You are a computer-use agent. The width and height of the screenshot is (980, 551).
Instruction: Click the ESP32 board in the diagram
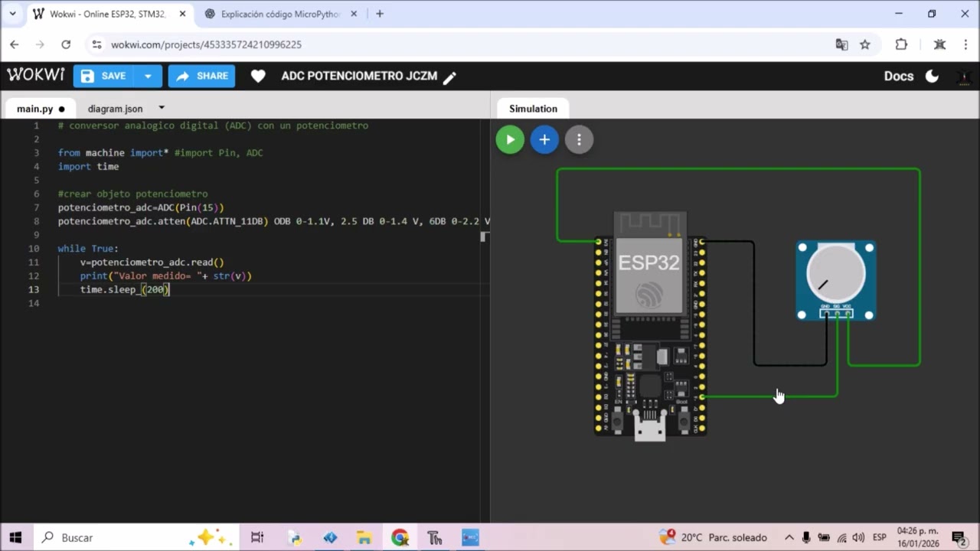click(650, 325)
